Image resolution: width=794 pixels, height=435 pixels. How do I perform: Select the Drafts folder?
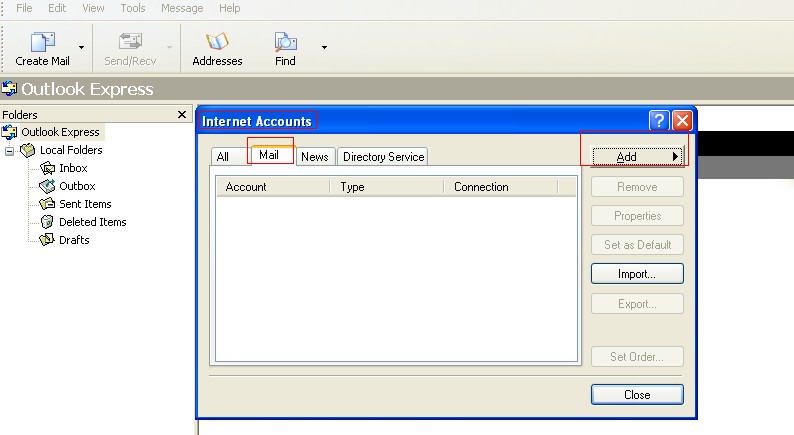(x=73, y=240)
